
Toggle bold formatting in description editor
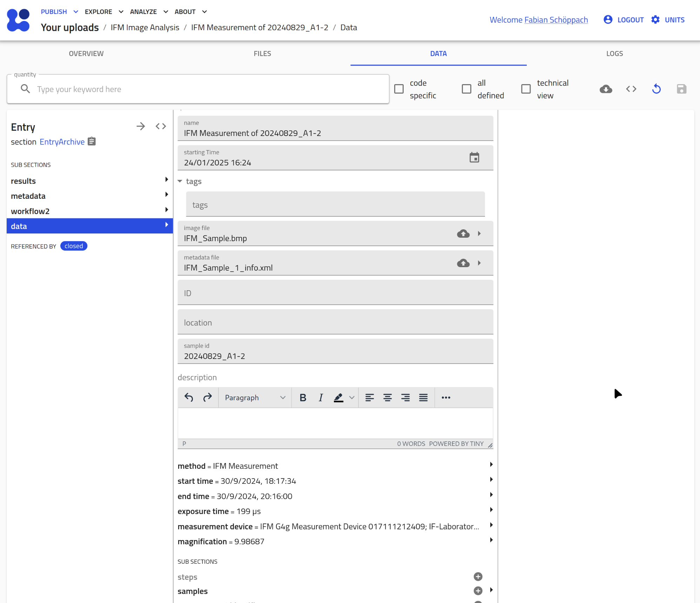303,398
